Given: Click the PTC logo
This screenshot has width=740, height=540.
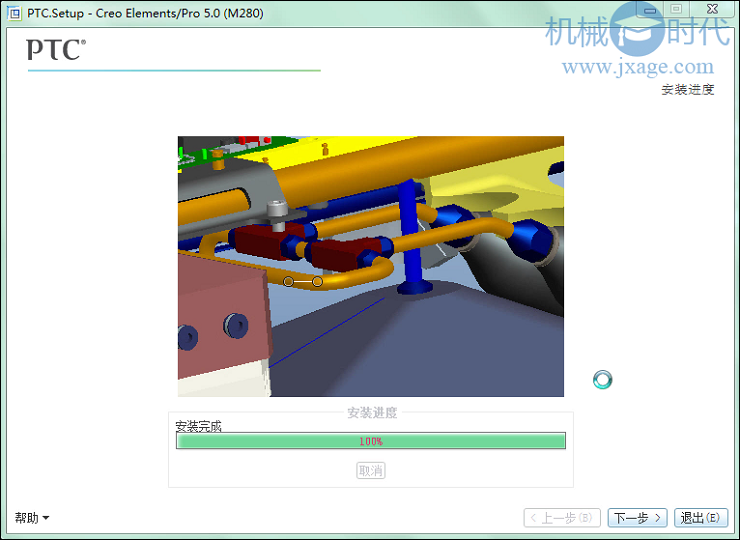Looking at the screenshot, I should coord(56,50).
